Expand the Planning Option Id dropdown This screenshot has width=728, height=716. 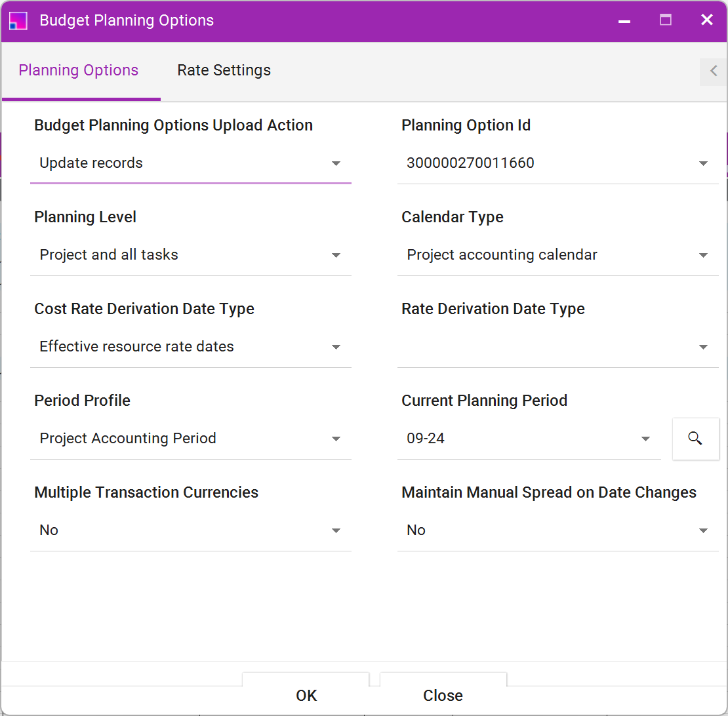click(x=703, y=163)
